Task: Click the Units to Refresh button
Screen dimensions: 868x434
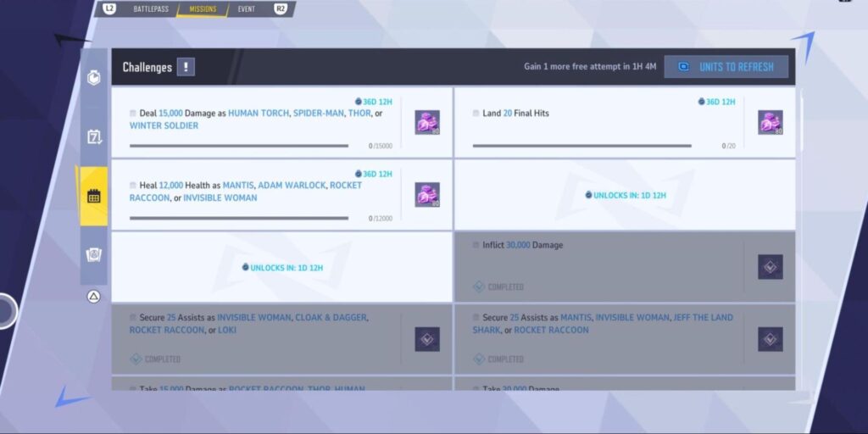Action: tap(726, 67)
